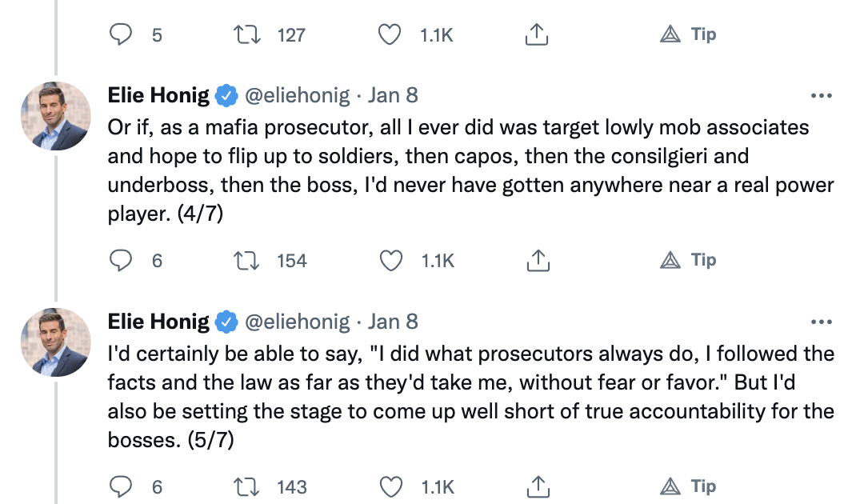The width and height of the screenshot is (856, 504).
Task: Open Jan 8 timestamp of the 4/7 tweet
Action: pyautogui.click(x=393, y=96)
